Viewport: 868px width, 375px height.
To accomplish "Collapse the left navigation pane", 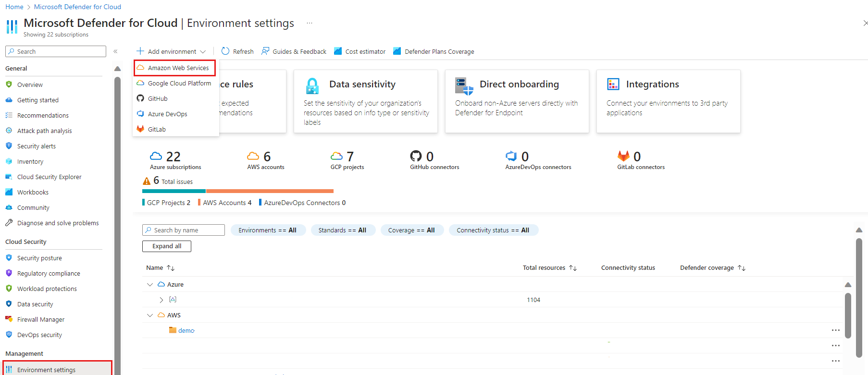I will (x=115, y=51).
